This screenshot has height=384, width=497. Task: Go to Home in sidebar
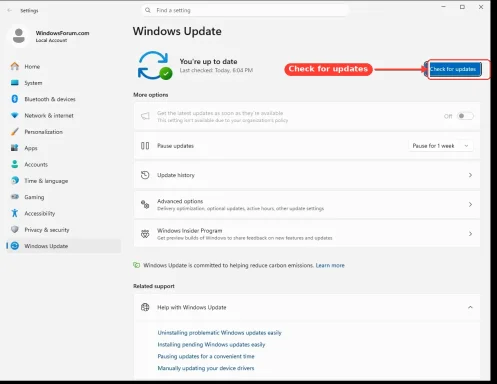(63, 66)
